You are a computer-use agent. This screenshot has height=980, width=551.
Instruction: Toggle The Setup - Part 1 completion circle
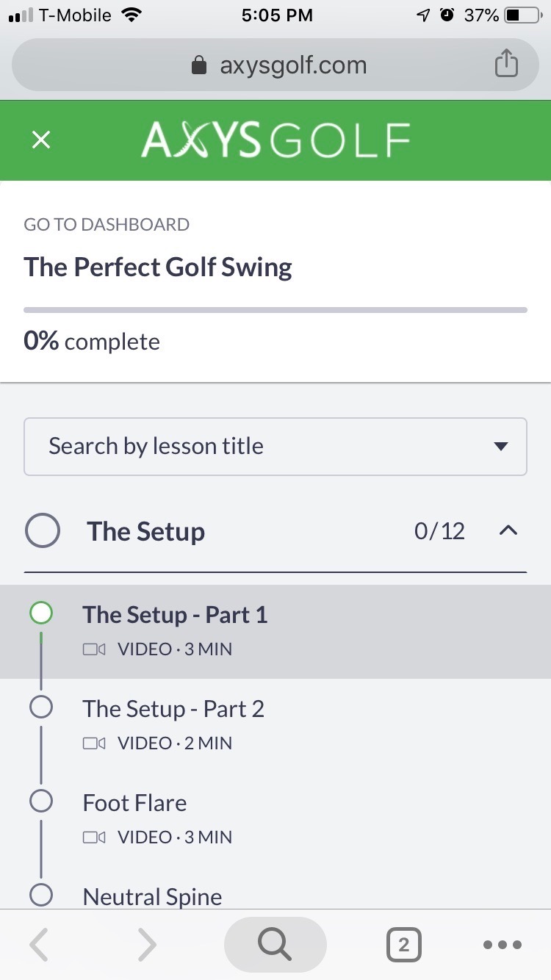(x=41, y=613)
